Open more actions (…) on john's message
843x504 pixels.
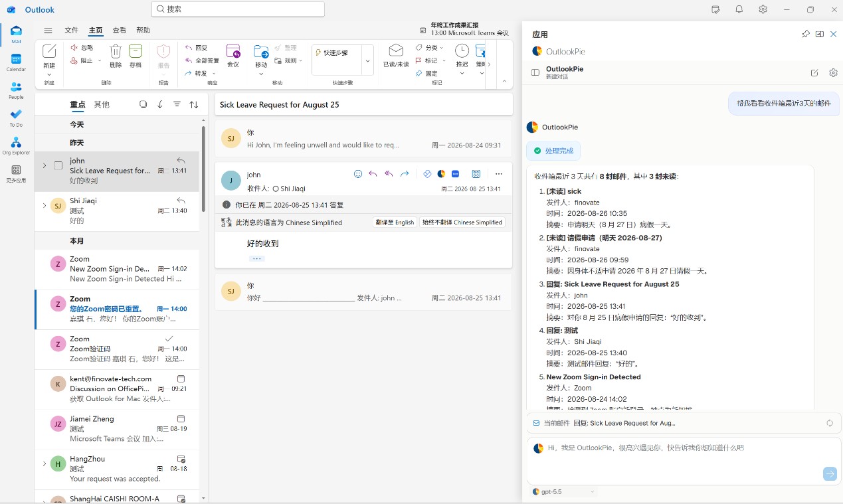click(499, 174)
